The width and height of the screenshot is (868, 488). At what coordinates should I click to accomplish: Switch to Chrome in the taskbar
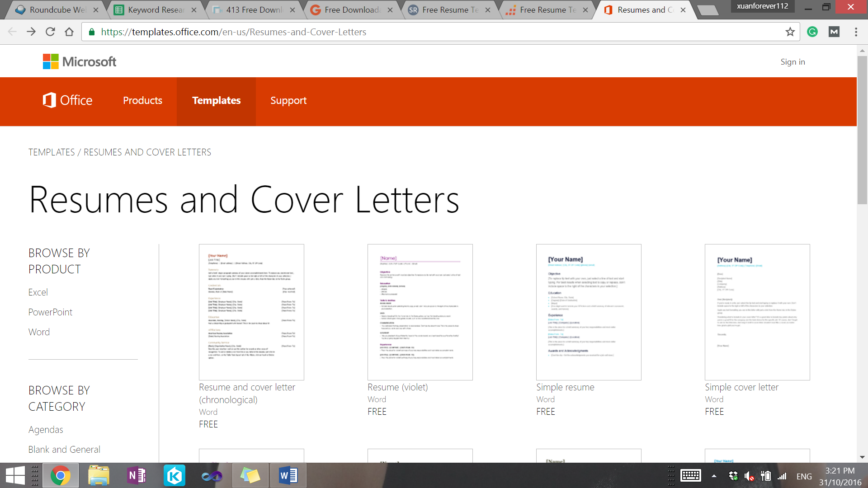60,475
